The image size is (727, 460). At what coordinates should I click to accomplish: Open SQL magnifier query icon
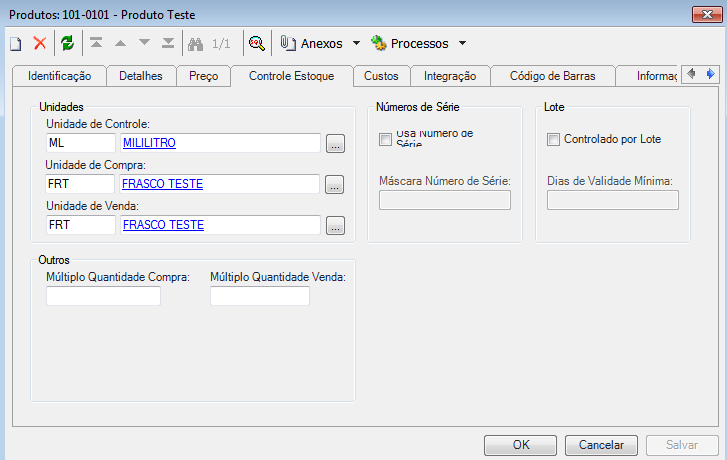tap(257, 43)
